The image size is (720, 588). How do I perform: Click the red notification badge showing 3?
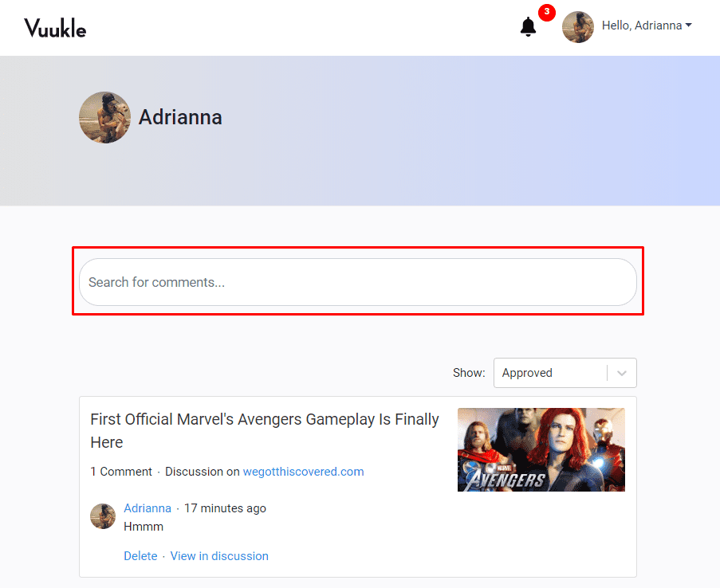click(546, 12)
